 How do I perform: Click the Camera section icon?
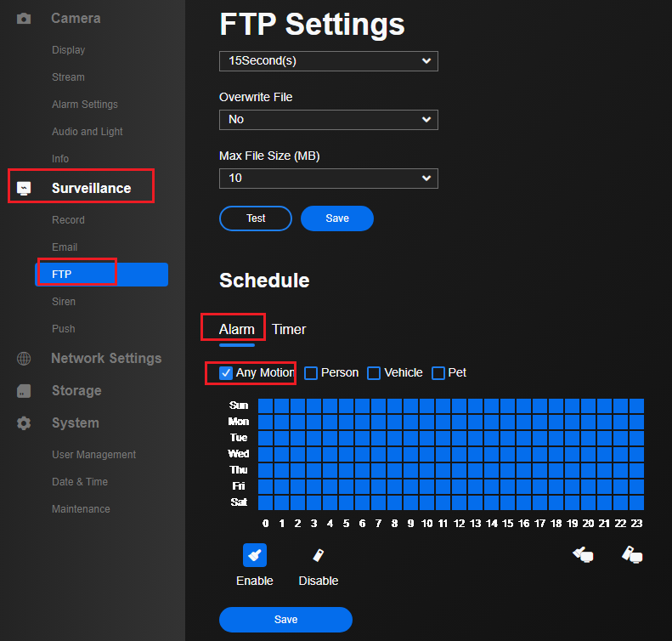point(24,18)
